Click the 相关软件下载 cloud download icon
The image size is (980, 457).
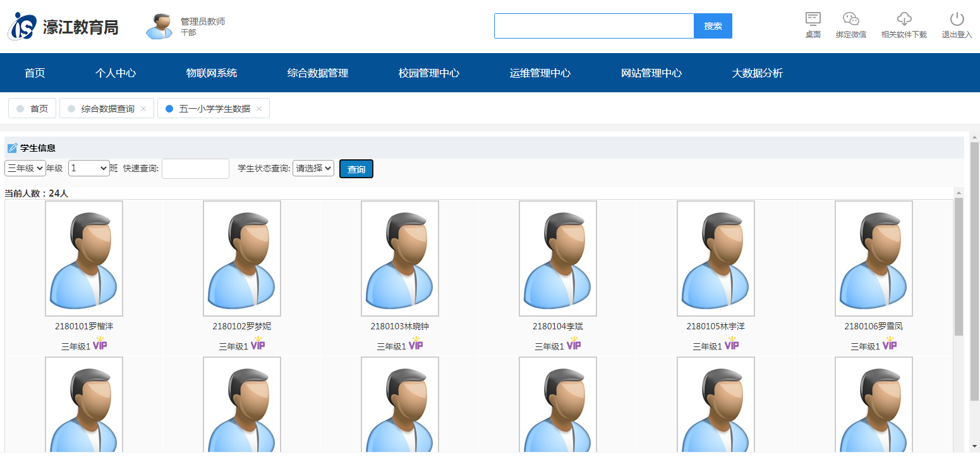point(904,19)
